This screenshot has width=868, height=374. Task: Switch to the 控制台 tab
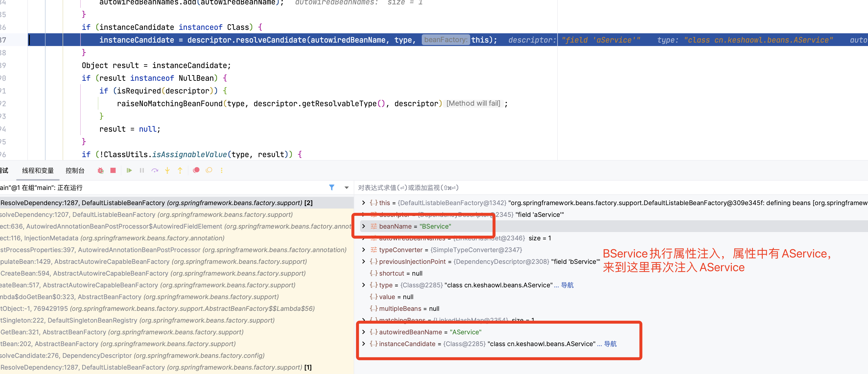click(x=75, y=171)
